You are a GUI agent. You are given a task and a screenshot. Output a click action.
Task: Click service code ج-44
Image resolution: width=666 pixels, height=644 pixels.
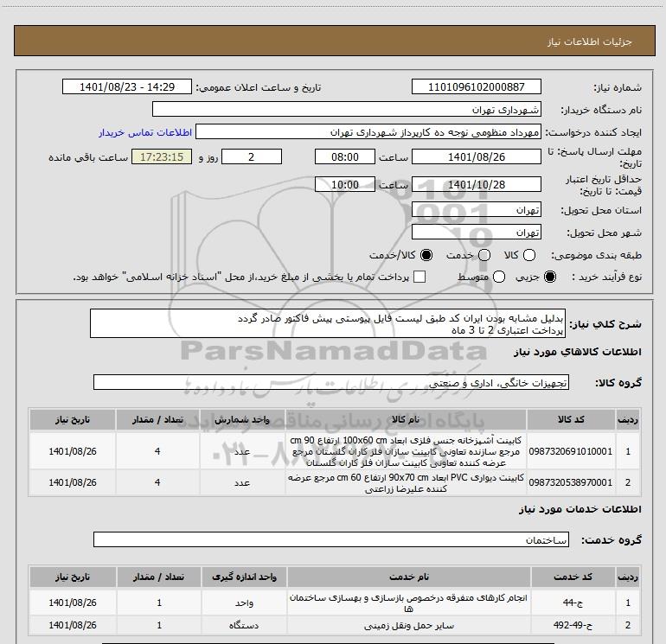tap(573, 603)
